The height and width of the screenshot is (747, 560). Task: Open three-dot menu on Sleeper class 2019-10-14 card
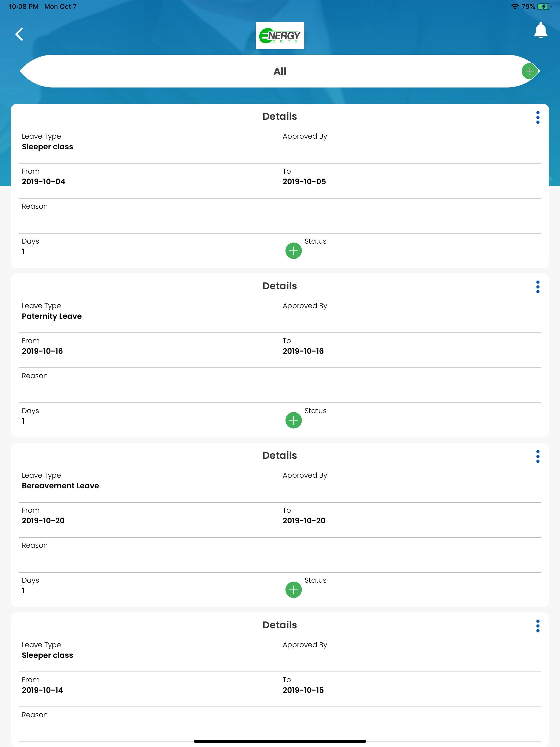pos(538,626)
